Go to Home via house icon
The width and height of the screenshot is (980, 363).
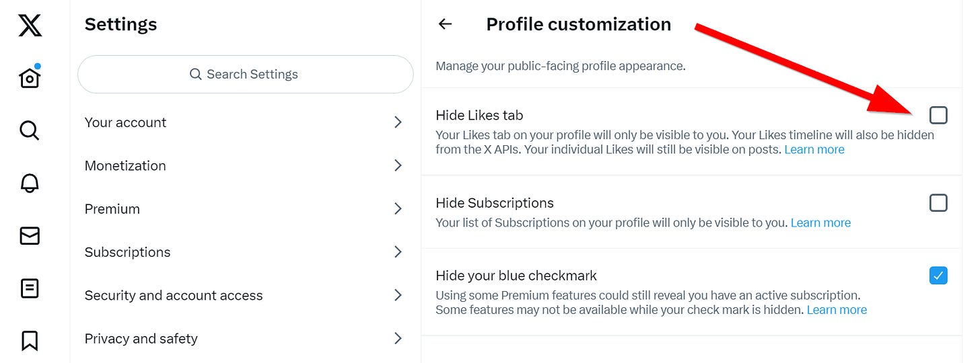pos(30,77)
